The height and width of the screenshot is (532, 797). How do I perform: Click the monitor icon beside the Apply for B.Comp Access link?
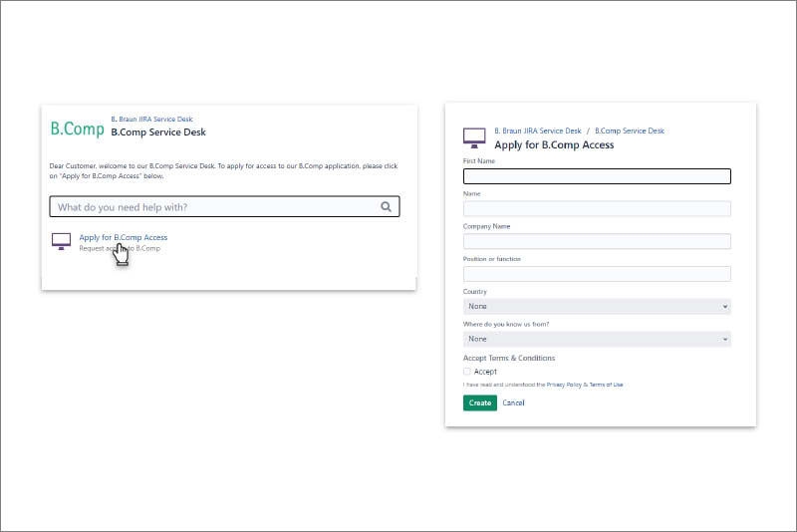click(x=61, y=241)
